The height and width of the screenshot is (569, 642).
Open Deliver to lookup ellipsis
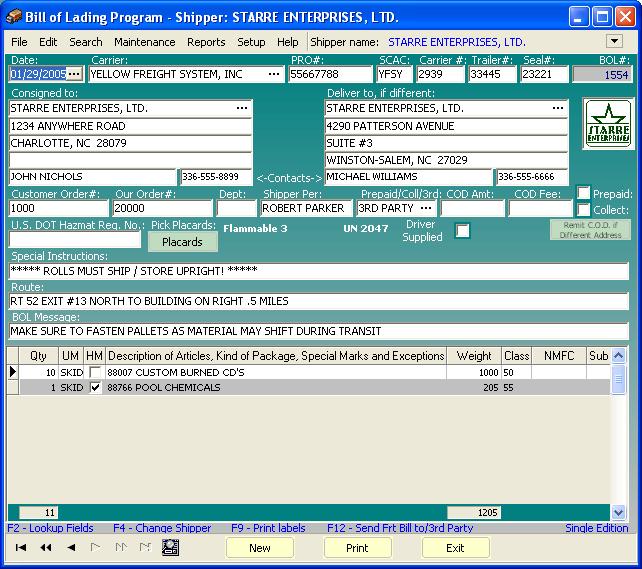[x=558, y=108]
